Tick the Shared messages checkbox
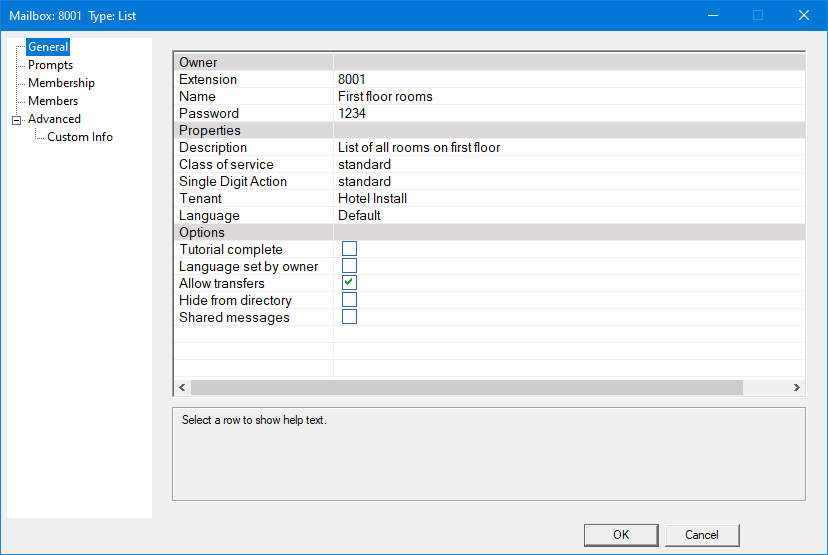This screenshot has height=555, width=828. [349, 317]
